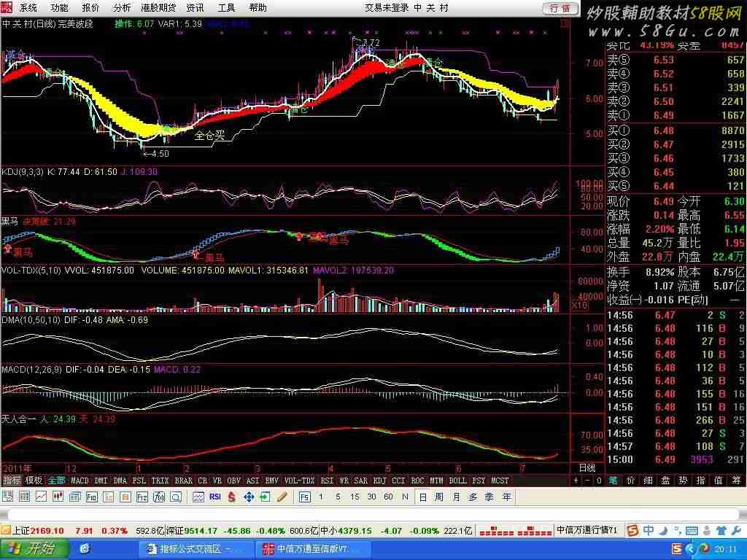Select the 年 yearly period button
Screen dimensions: 747x560
pos(506,497)
